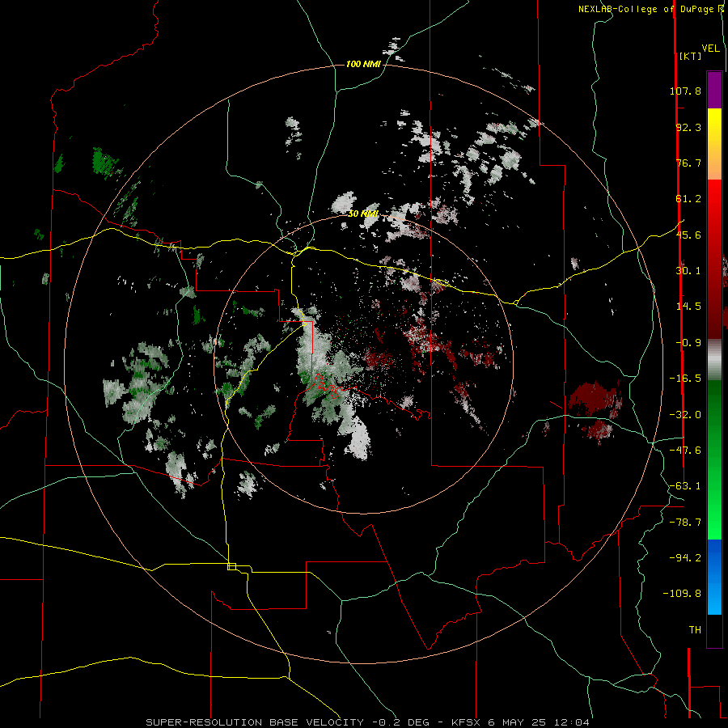This screenshot has width=728, height=728.
Task: Select the 30.1 velocity scale value
Action: (688, 271)
